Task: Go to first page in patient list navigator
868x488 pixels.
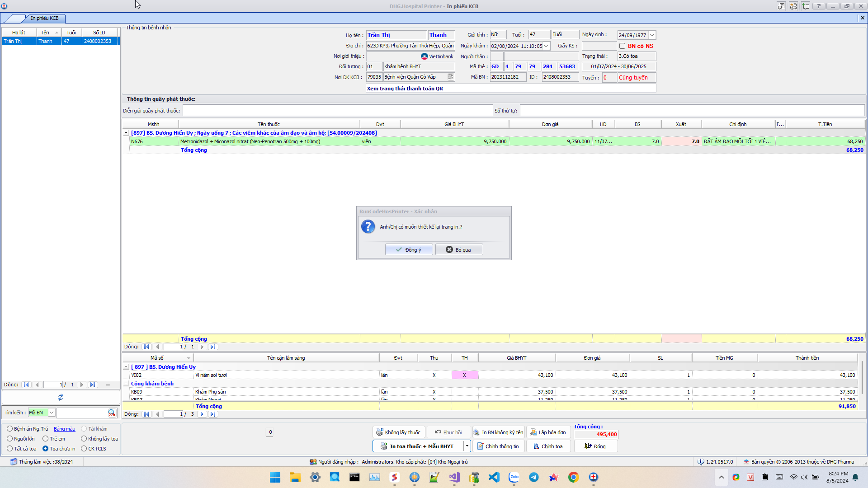Action: coord(26,385)
